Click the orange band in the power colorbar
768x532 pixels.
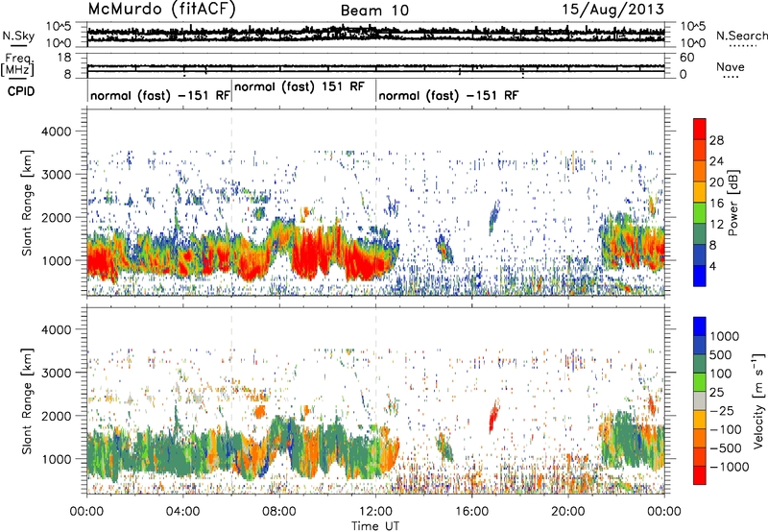700,171
